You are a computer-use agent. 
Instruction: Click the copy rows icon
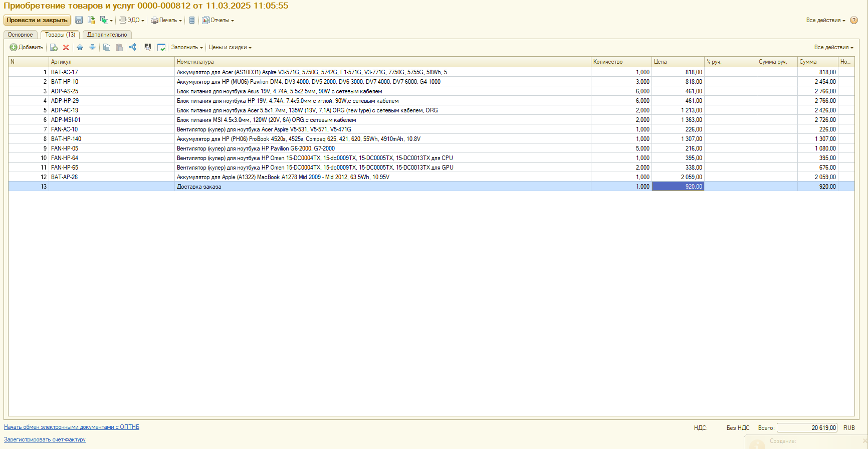tap(106, 48)
